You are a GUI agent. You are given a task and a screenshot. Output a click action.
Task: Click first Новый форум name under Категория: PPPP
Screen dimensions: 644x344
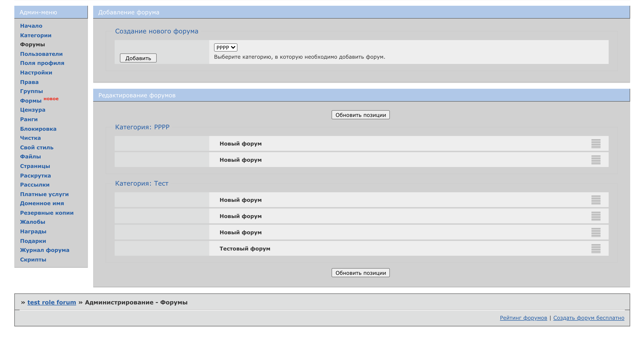[x=241, y=144]
